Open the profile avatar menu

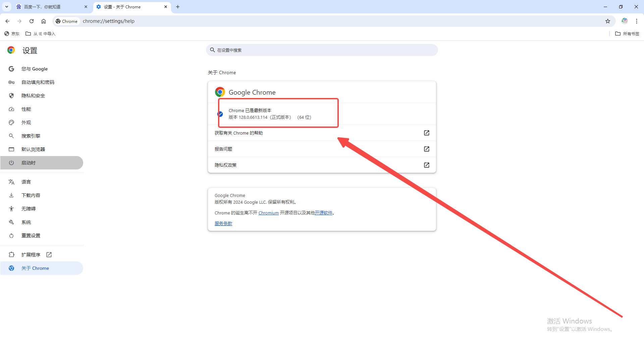625,21
